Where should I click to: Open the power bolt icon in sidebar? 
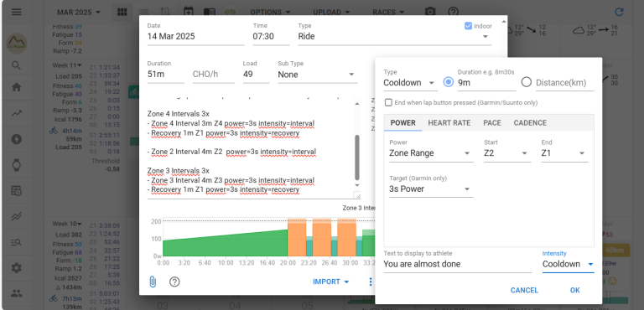tap(17, 139)
